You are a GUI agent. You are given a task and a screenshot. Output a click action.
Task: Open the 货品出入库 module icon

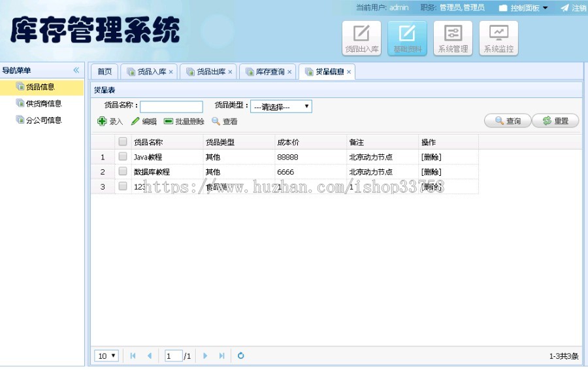point(361,39)
